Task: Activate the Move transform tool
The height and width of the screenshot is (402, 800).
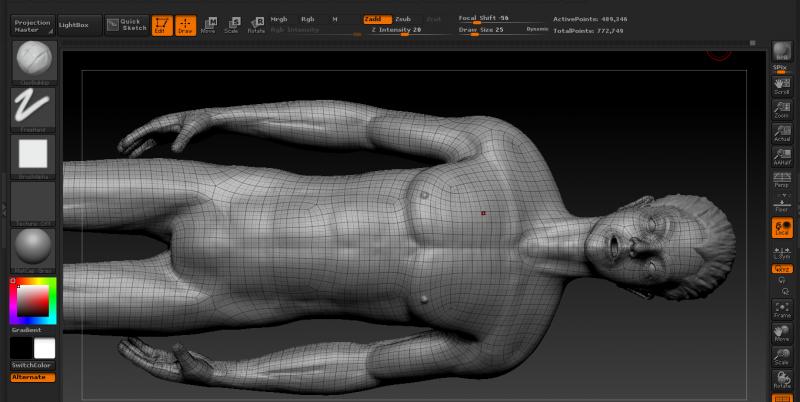Action: pyautogui.click(x=208, y=24)
